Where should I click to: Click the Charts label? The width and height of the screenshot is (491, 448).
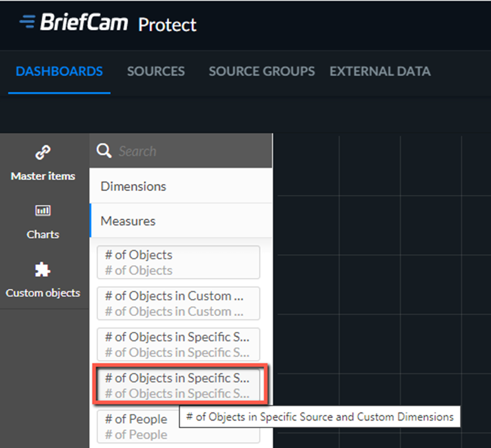click(x=43, y=234)
